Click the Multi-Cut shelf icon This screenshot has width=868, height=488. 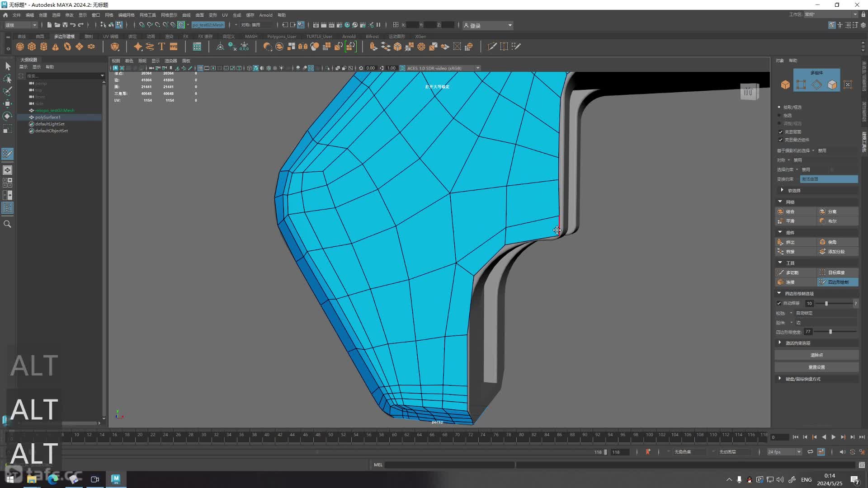[492, 47]
